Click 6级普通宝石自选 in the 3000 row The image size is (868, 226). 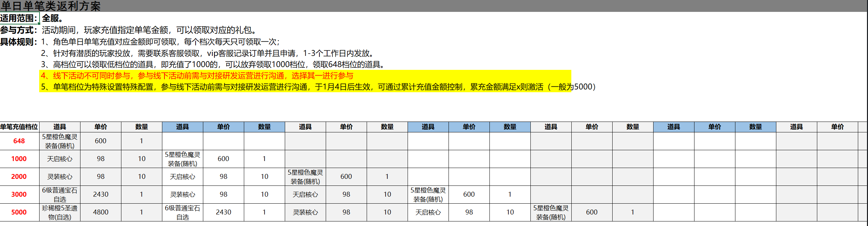tap(60, 195)
